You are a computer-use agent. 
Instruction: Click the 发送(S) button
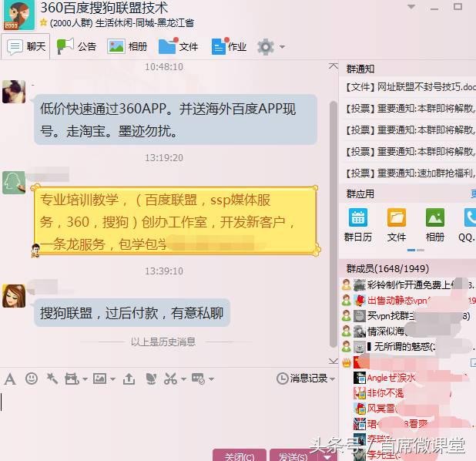[x=295, y=455]
